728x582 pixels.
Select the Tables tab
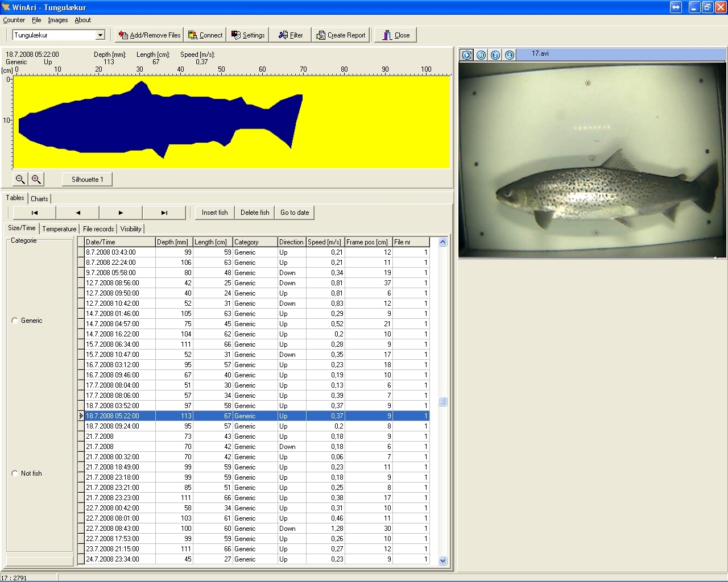[x=15, y=198]
